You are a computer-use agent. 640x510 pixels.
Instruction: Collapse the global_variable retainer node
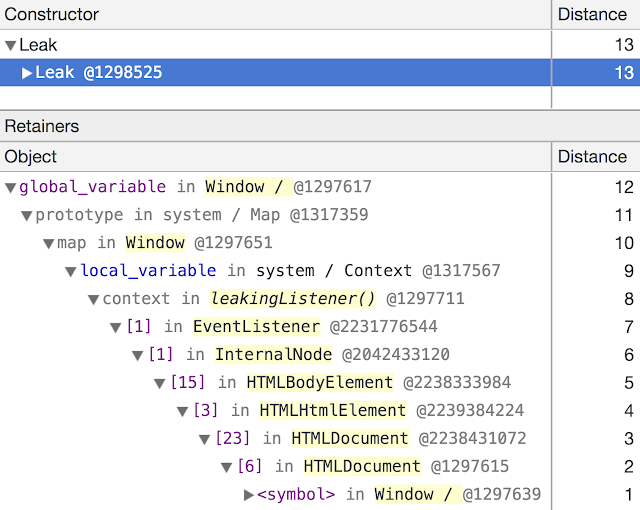pos(11,186)
